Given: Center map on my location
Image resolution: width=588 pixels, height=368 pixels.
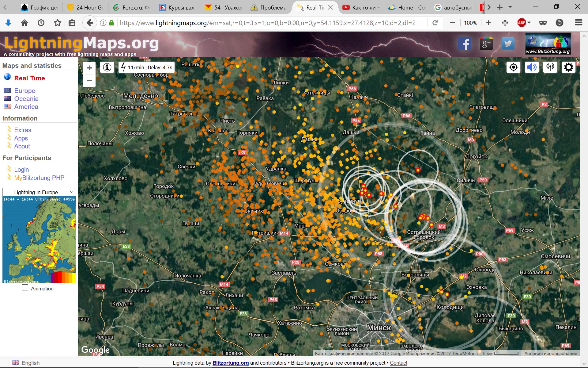Looking at the screenshot, I should click(514, 67).
